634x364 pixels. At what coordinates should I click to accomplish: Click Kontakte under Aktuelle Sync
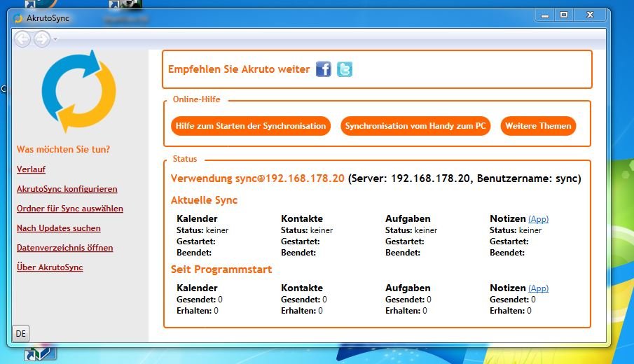point(302,218)
